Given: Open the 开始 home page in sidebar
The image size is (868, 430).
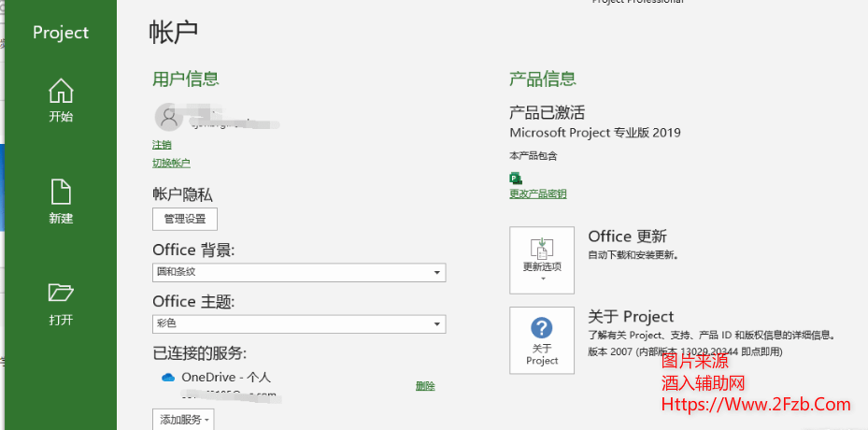Looking at the screenshot, I should point(61,100).
